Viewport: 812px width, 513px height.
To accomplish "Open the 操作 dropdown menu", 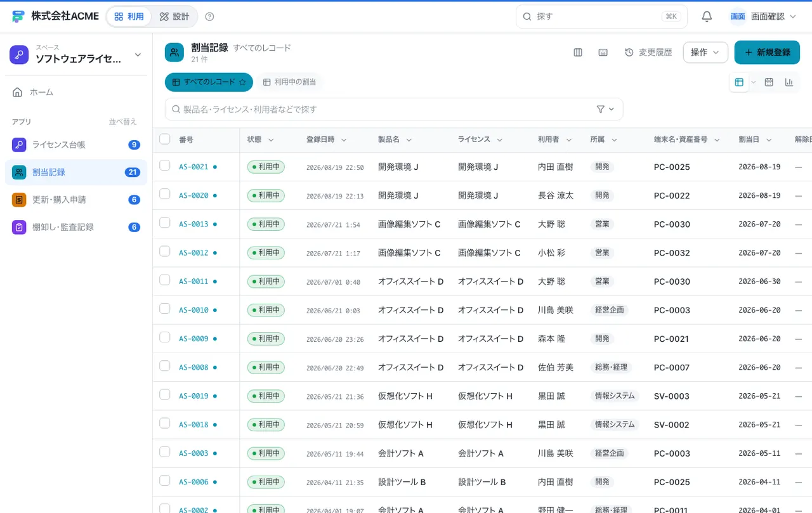I will (705, 53).
